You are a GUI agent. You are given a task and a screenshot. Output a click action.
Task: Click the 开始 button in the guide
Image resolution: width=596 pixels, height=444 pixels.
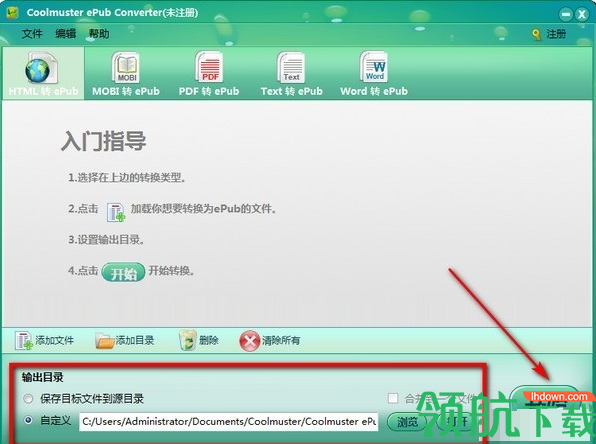click(x=124, y=273)
